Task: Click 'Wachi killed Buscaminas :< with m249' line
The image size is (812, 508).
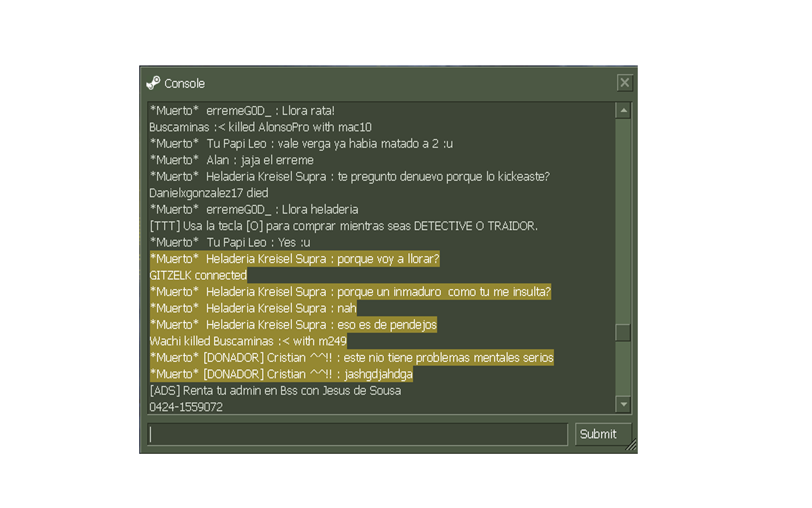Action: tap(248, 340)
